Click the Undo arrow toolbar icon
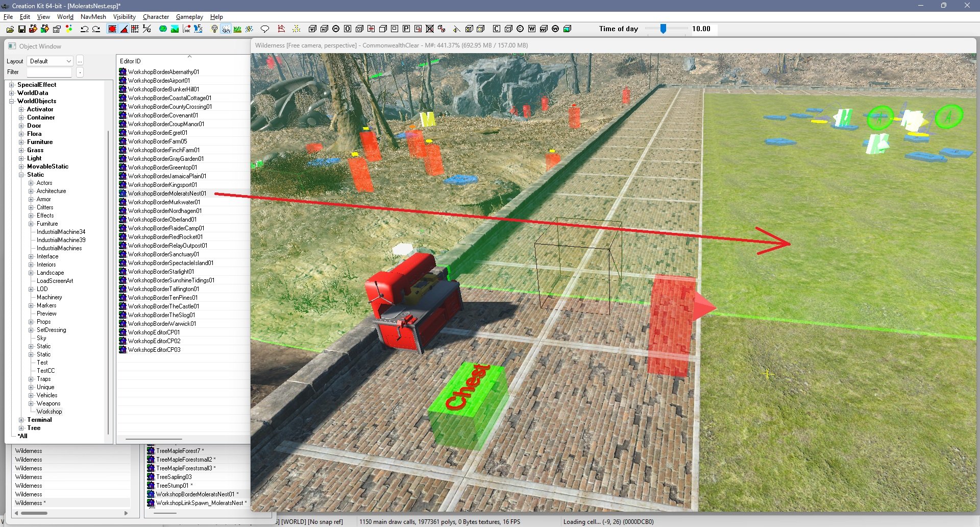 [84, 29]
